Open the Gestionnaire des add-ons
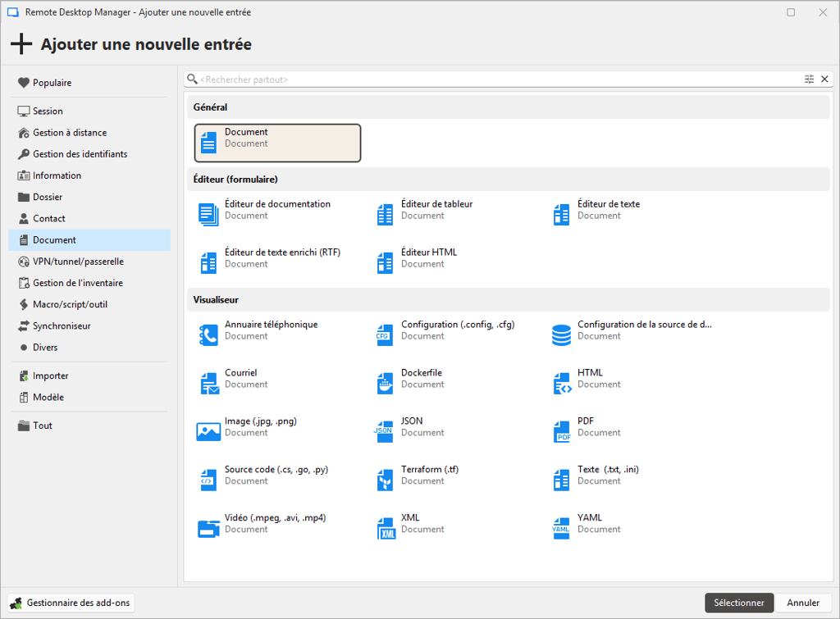 69,603
